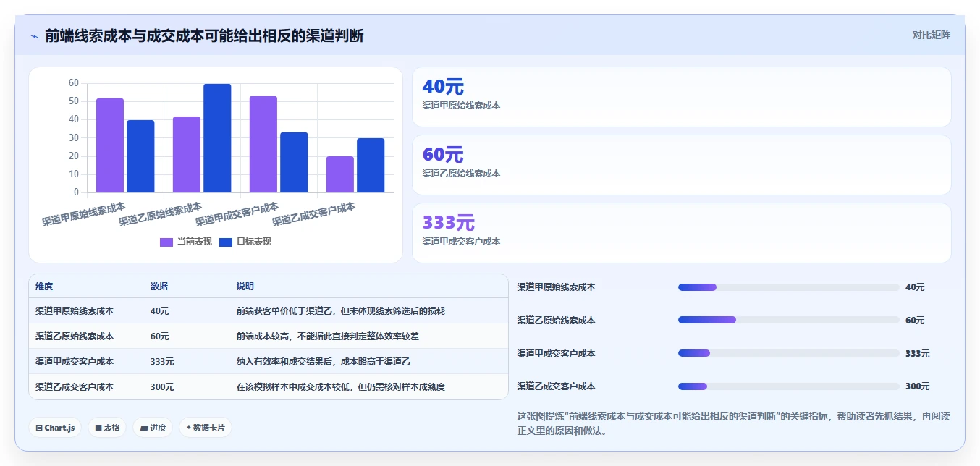Image resolution: width=980 pixels, height=466 pixels.
Task: Select the 333元 data card
Action: [681, 233]
